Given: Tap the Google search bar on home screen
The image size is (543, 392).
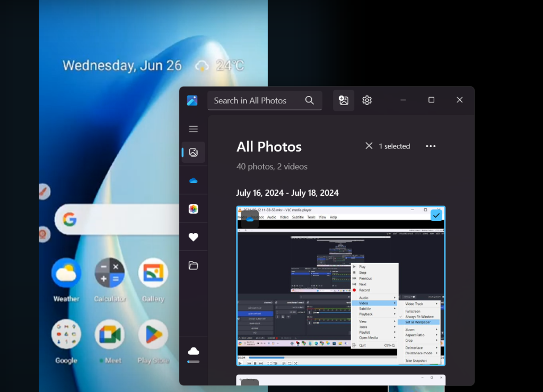Looking at the screenshot, I should [117, 219].
